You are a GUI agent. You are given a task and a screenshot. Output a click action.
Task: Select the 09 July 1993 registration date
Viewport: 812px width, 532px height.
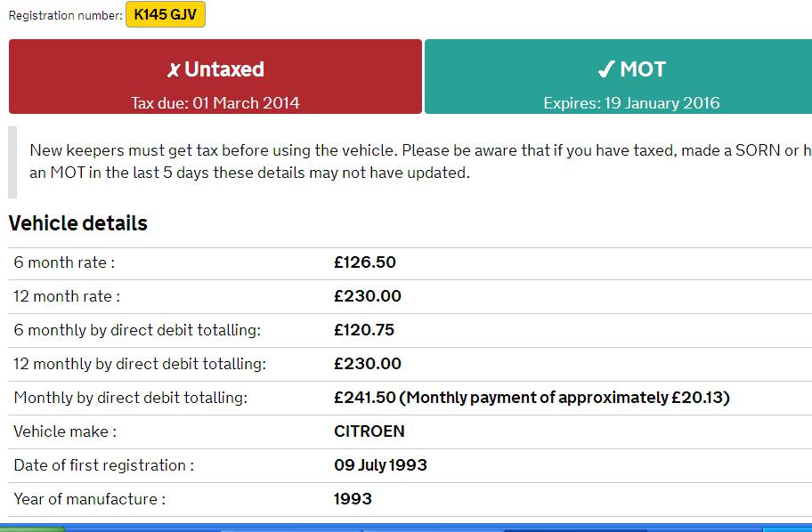(x=381, y=465)
